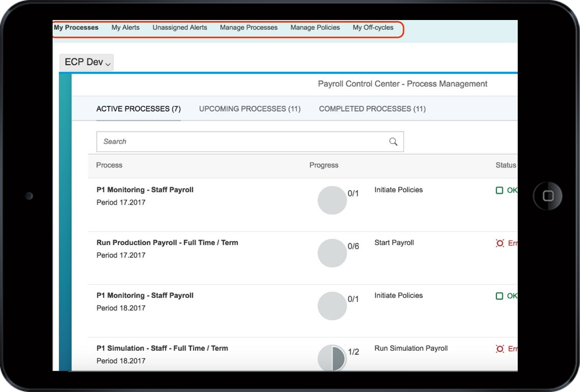Switch to Completed Processes tab
The height and width of the screenshot is (392, 580).
coord(372,109)
